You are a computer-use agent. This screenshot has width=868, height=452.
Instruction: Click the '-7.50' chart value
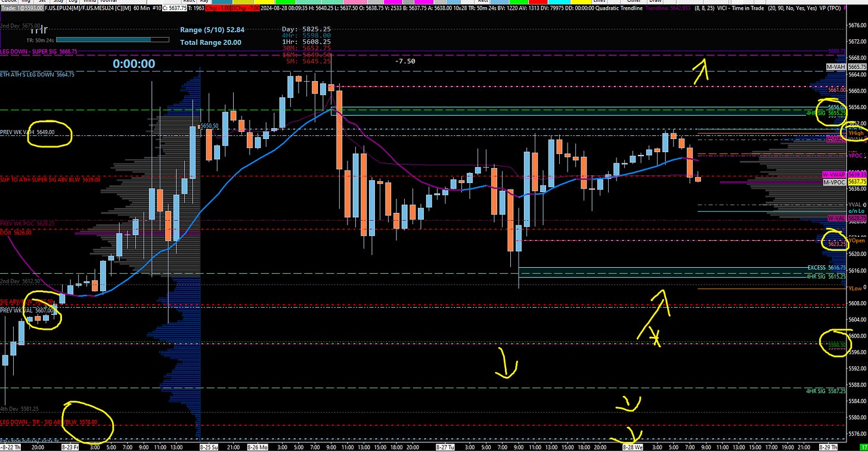tap(405, 61)
